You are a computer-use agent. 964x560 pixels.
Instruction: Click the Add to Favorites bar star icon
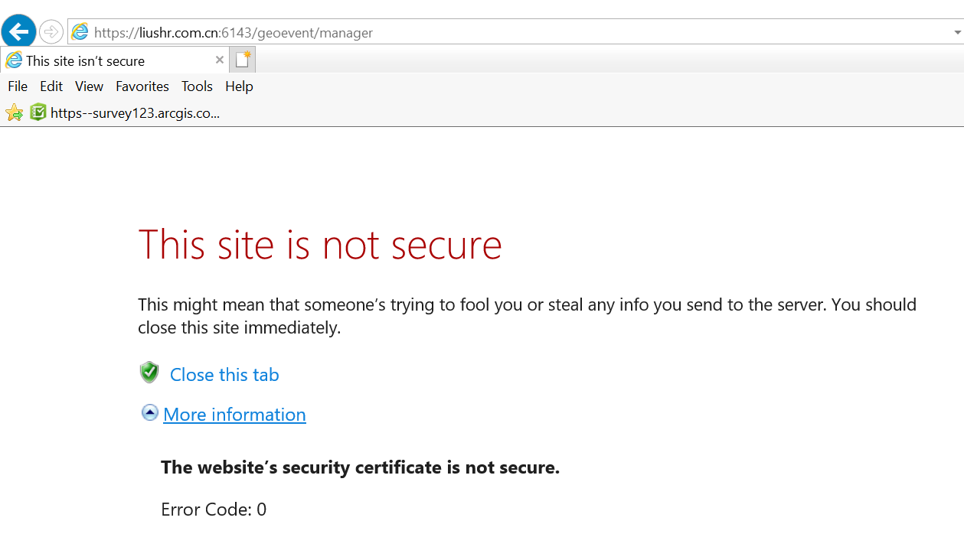coord(14,113)
